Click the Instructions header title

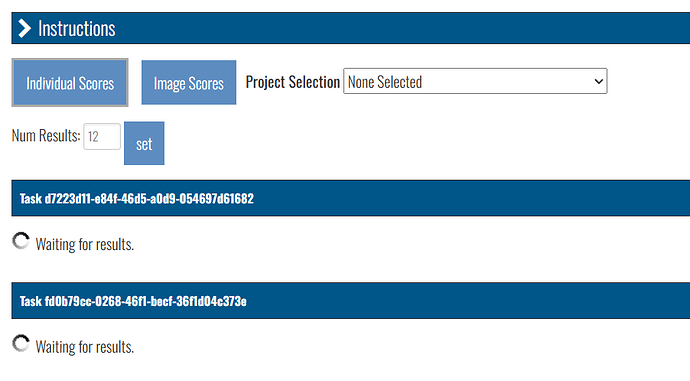click(x=77, y=29)
